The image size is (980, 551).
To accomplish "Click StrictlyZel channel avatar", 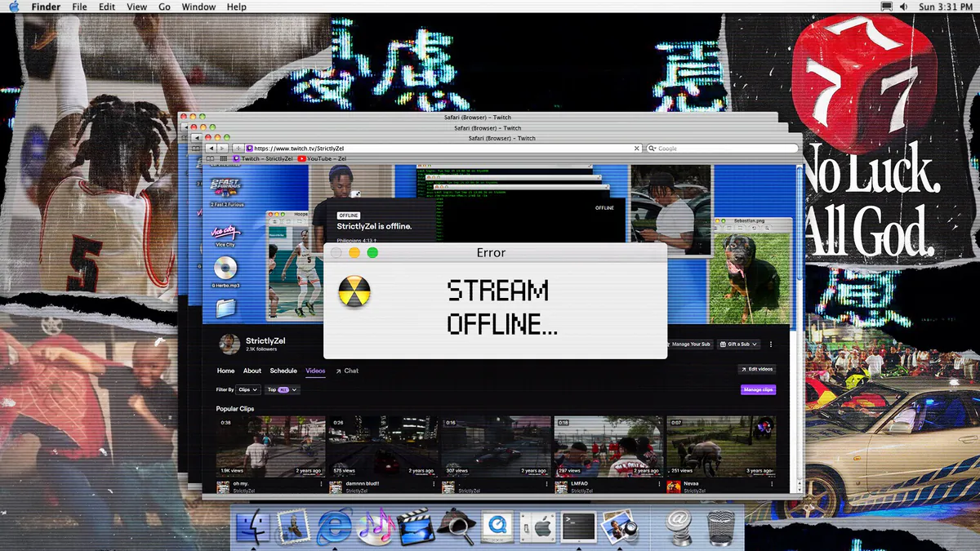I will (x=229, y=344).
